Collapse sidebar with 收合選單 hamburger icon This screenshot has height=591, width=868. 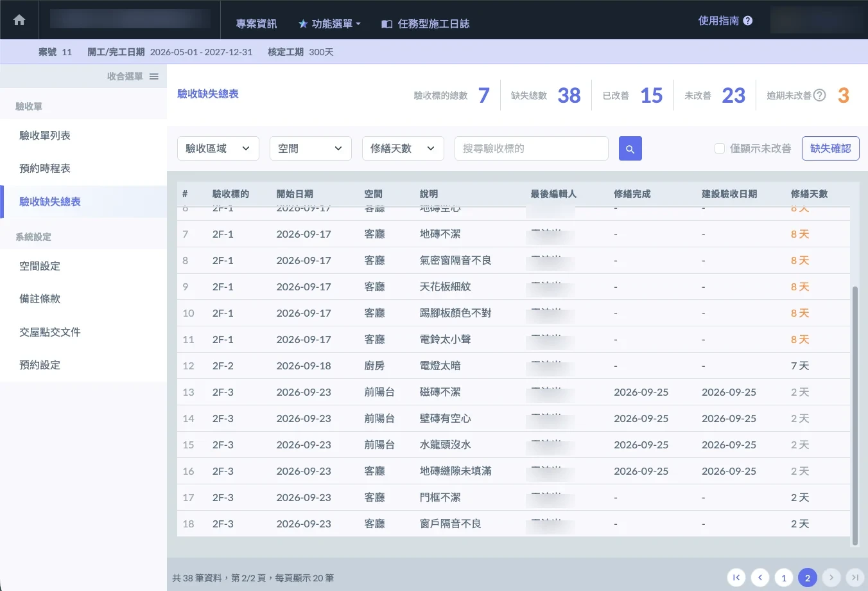pos(154,76)
